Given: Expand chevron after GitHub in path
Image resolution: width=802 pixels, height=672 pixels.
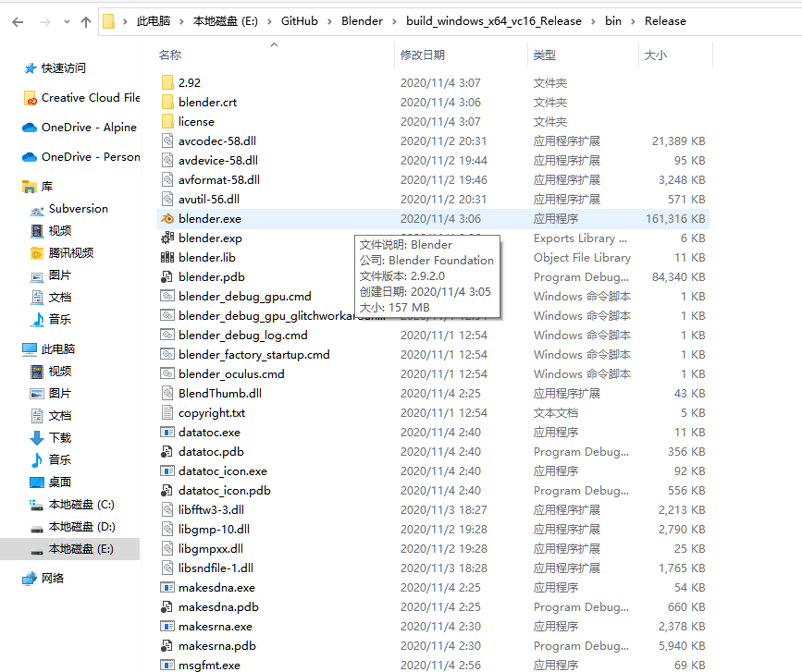Looking at the screenshot, I should pos(329,21).
